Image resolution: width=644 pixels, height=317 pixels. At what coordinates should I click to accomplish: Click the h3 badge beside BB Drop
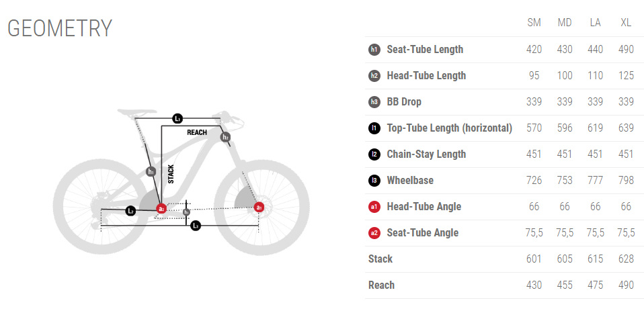374,102
